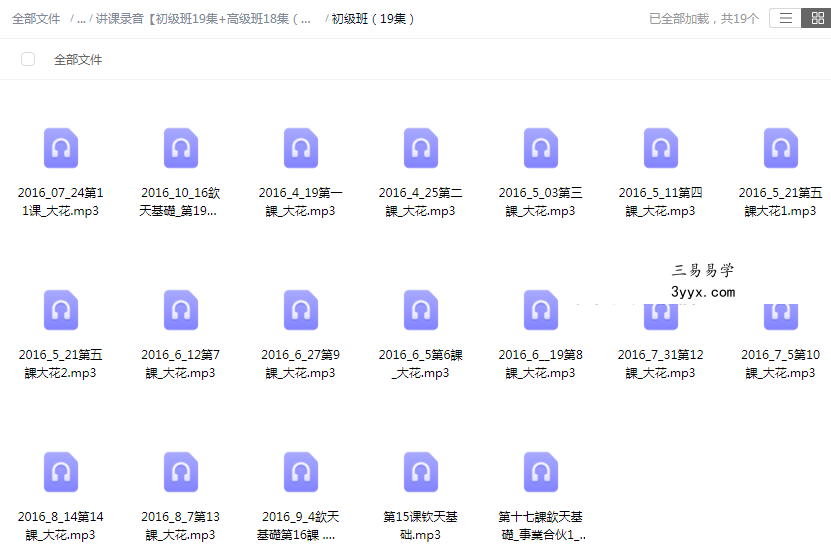The image size is (831, 560).
Task: Go to 全部文件 breadcrumb root
Action: [x=36, y=19]
